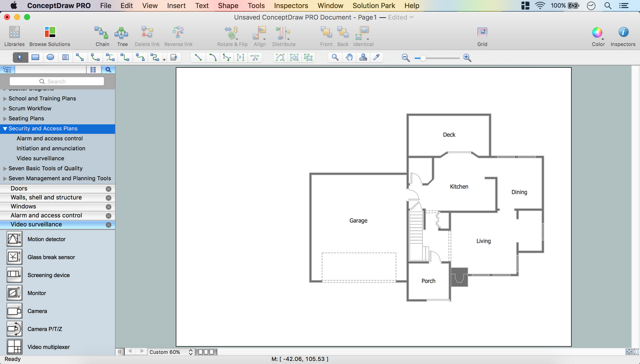Click the library Search field
The height and width of the screenshot is (364, 640).
(57, 81)
